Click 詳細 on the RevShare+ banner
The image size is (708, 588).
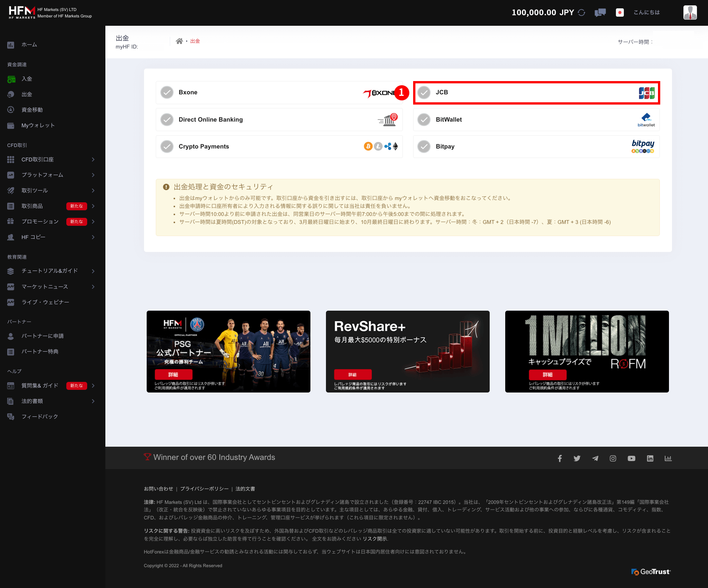[352, 374]
